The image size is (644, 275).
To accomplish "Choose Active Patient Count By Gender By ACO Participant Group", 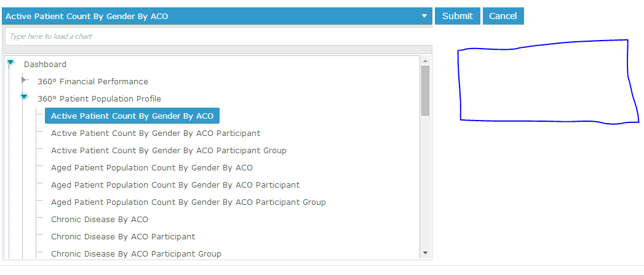I will click(x=169, y=151).
